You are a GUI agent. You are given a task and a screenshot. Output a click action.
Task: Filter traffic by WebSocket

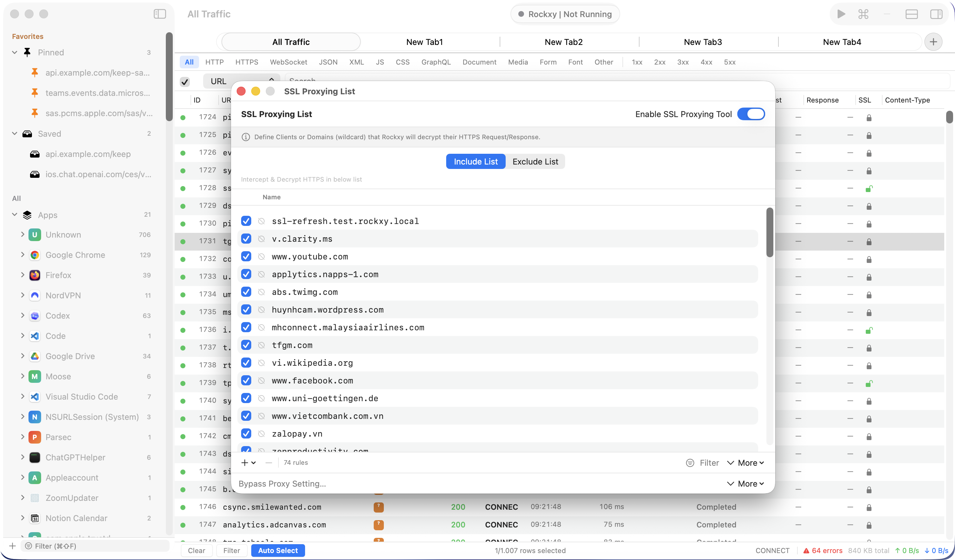pos(288,62)
